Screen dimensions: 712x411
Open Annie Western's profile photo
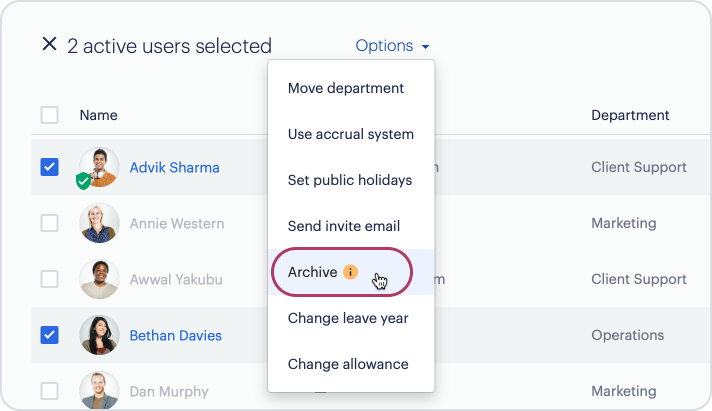click(99, 223)
